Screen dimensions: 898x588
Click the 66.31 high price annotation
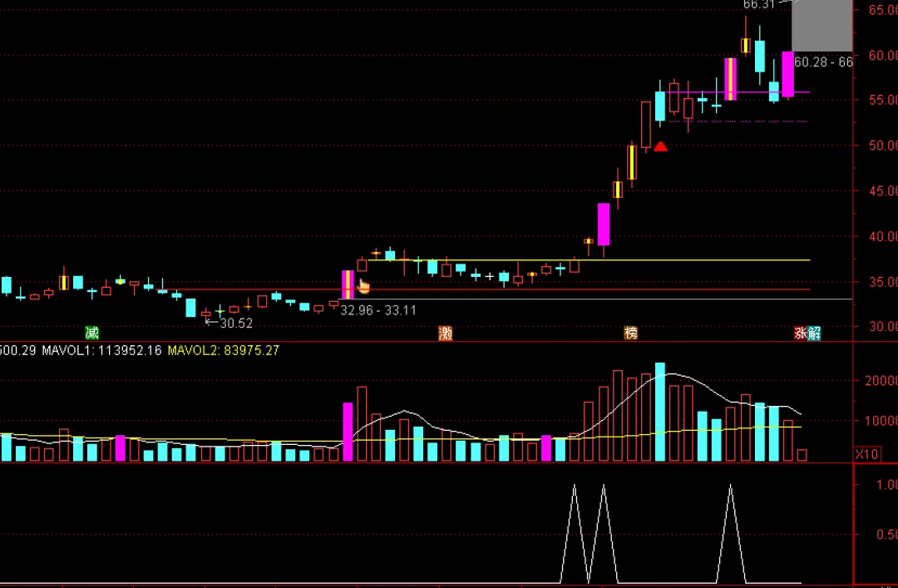pyautogui.click(x=759, y=5)
